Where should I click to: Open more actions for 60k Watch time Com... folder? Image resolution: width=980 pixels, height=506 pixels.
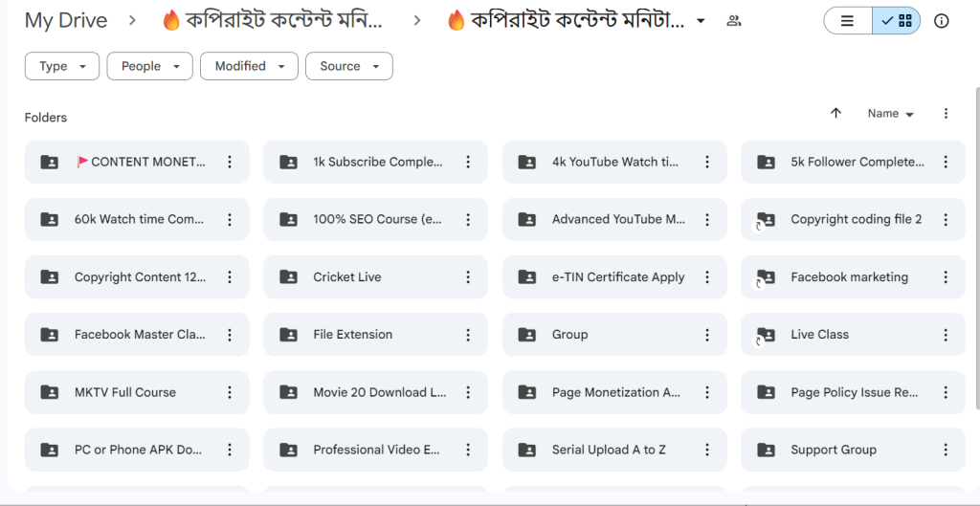[230, 219]
